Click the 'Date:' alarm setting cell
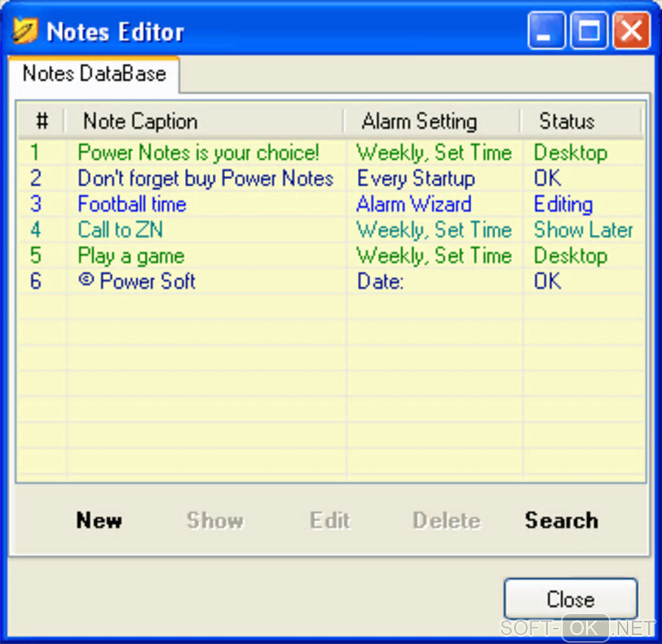 (380, 281)
